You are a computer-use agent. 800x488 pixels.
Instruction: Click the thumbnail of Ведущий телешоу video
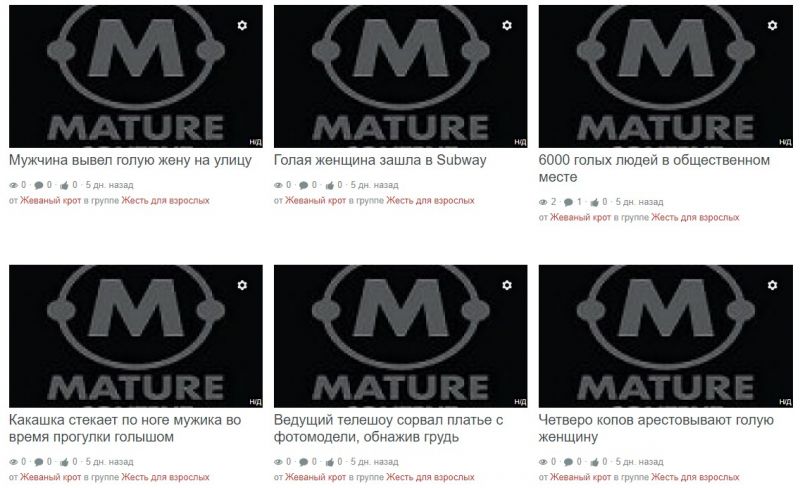[x=401, y=336]
